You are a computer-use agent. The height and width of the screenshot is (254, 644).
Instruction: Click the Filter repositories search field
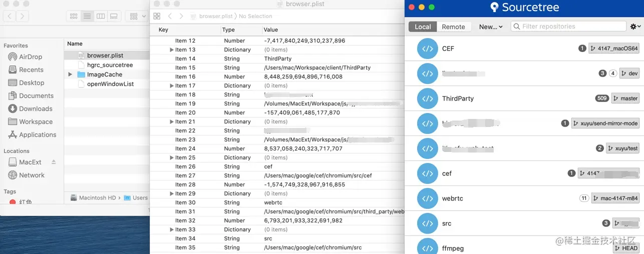568,26
